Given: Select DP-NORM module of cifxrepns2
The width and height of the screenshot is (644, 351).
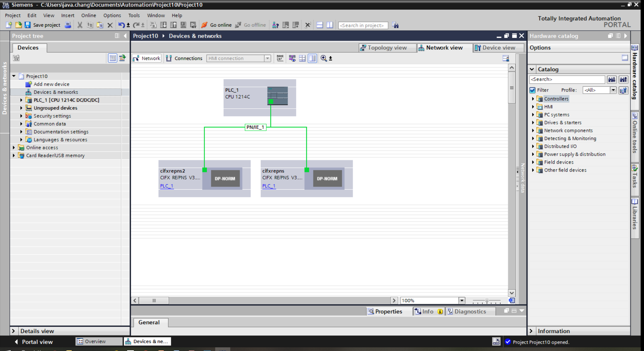Looking at the screenshot, I should coord(225,179).
